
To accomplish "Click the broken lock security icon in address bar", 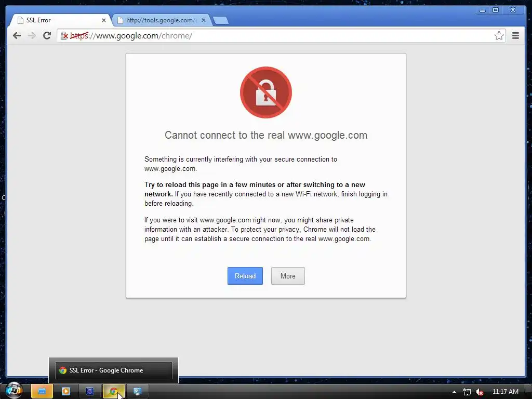I will (x=64, y=36).
